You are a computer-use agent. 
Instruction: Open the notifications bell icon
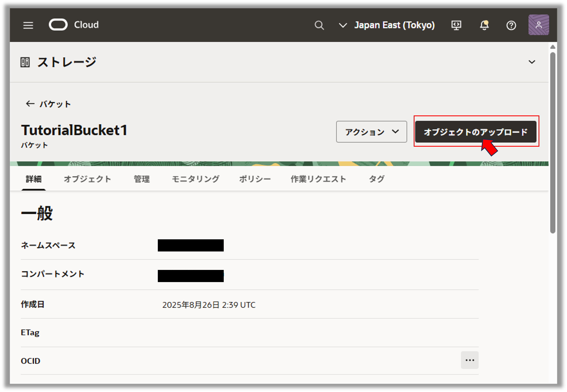(484, 25)
